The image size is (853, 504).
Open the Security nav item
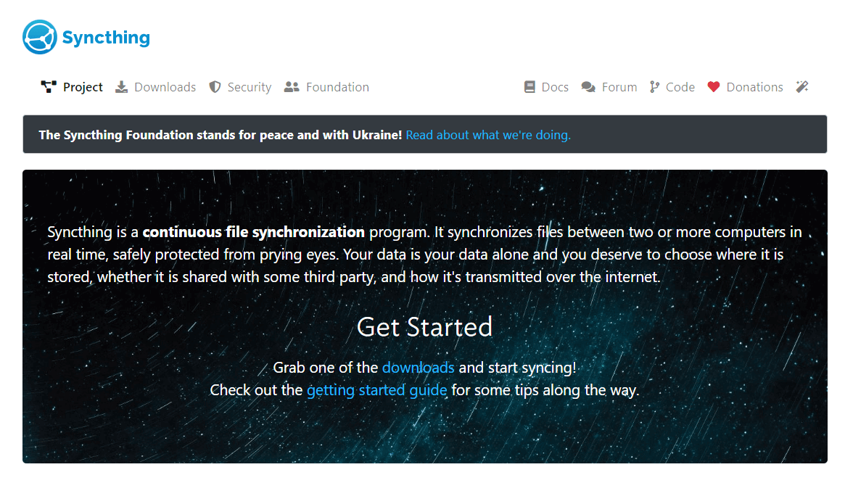[250, 87]
